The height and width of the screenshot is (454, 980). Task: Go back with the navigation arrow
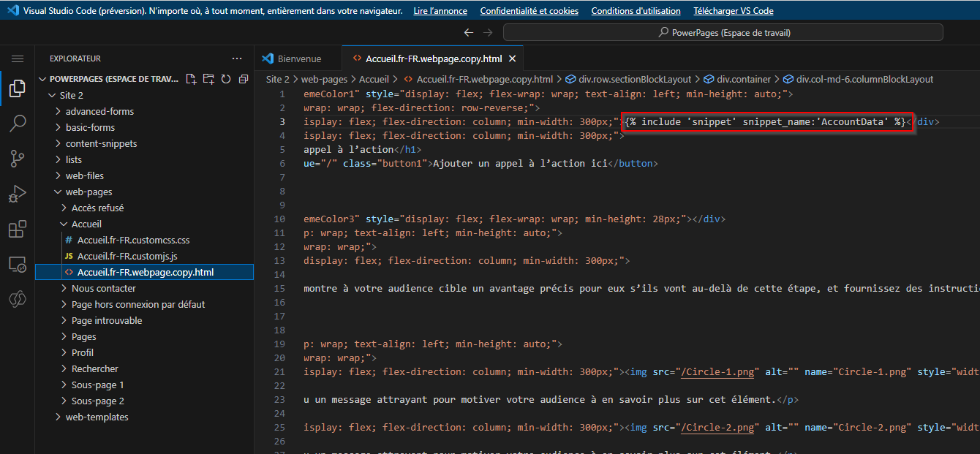point(470,32)
